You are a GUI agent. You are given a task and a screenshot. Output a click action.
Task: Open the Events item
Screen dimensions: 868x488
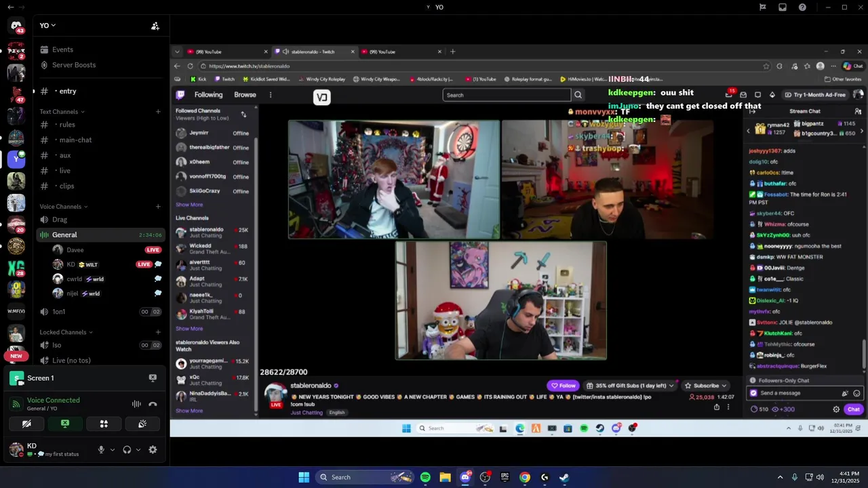click(100, 49)
